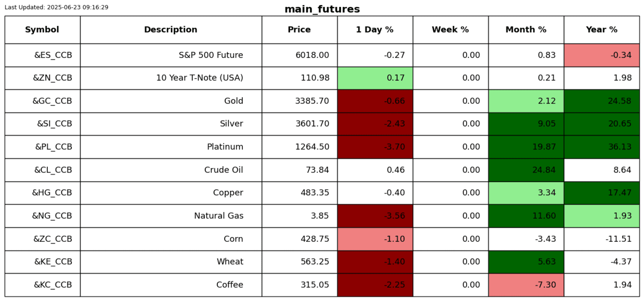Click the light red -7.30 cell

coord(526,285)
